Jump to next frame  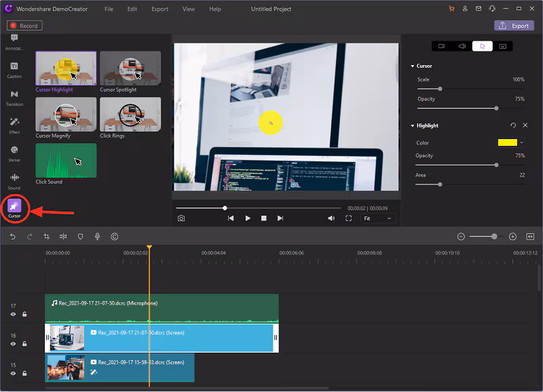point(280,218)
